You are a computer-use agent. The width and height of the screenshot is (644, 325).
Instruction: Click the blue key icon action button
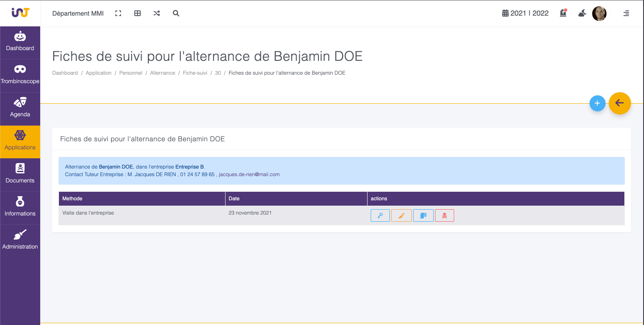pos(380,215)
